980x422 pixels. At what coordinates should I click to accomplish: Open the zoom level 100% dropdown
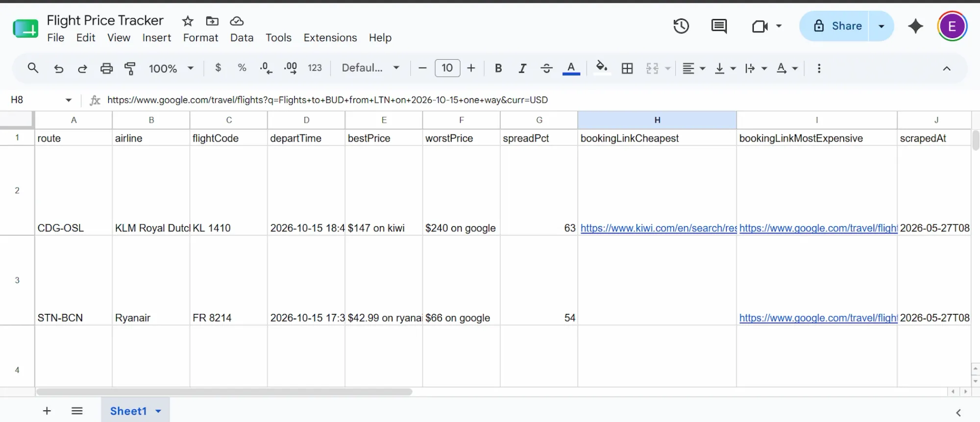[x=171, y=68]
